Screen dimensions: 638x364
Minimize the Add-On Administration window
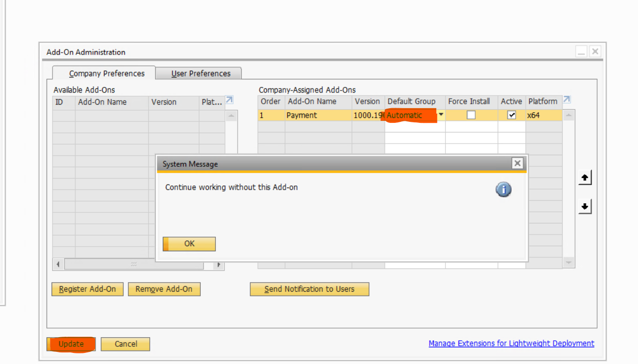click(581, 52)
